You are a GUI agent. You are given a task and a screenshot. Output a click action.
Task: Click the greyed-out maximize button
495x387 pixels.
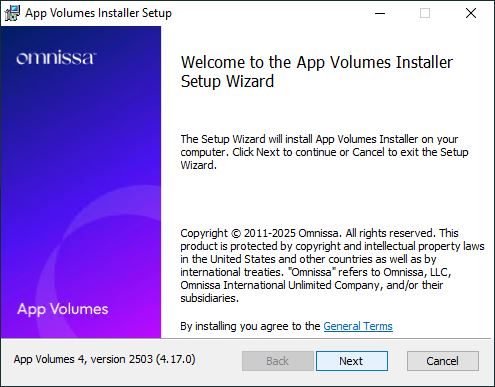click(425, 13)
